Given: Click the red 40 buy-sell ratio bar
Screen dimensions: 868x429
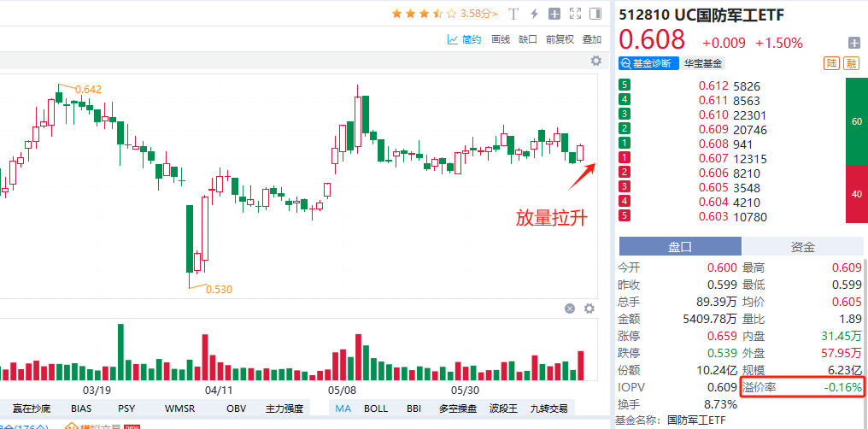Looking at the screenshot, I should coord(857,194).
